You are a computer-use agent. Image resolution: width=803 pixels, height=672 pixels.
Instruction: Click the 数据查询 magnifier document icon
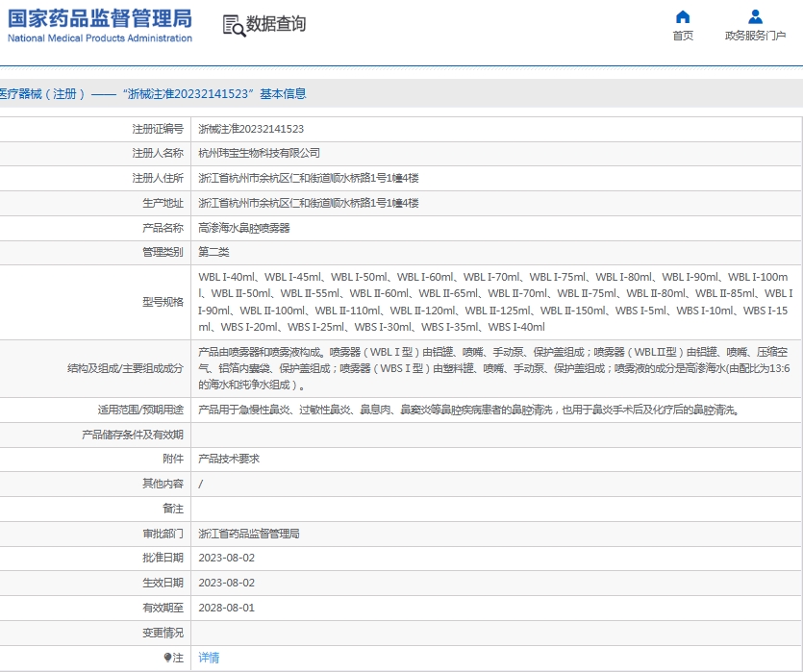[233, 26]
